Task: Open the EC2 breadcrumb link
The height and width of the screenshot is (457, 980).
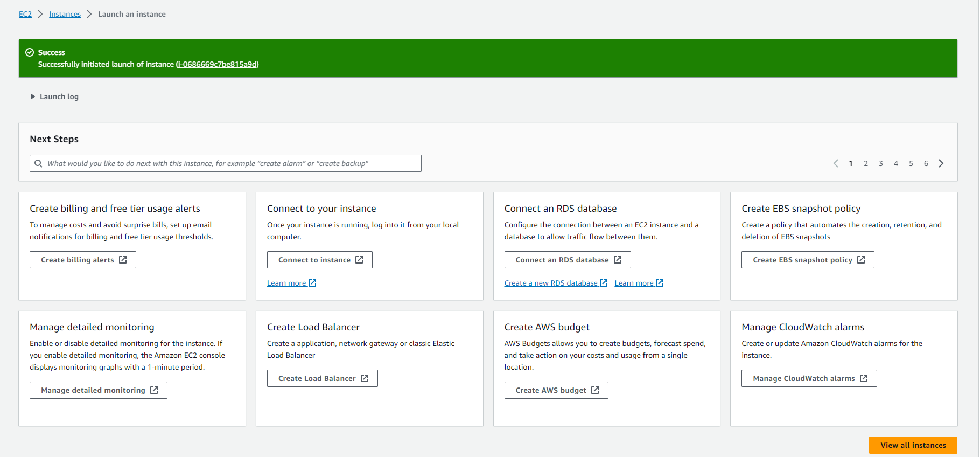Action: 25,14
